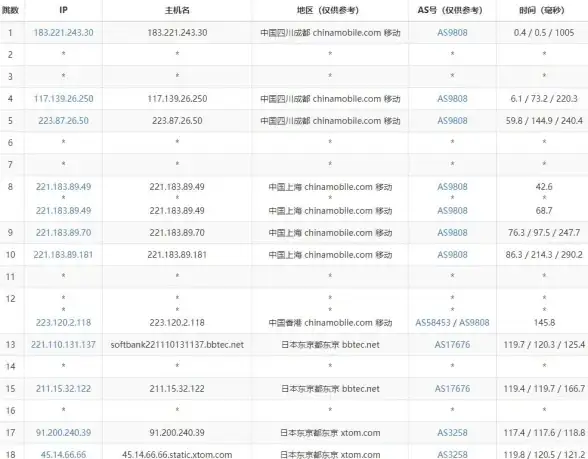Open AS17676 link in hop 15 row
Viewport: 588px width, 459px height.
(x=452, y=388)
